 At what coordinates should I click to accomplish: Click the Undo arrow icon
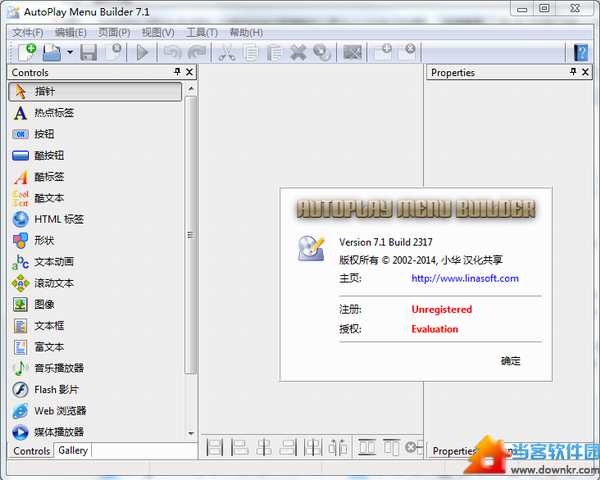click(x=173, y=52)
